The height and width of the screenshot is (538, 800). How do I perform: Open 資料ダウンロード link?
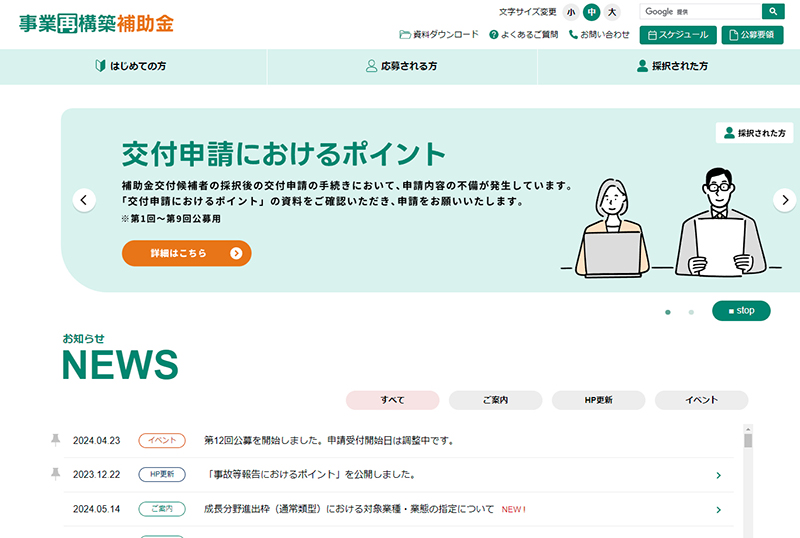pyautogui.click(x=439, y=35)
